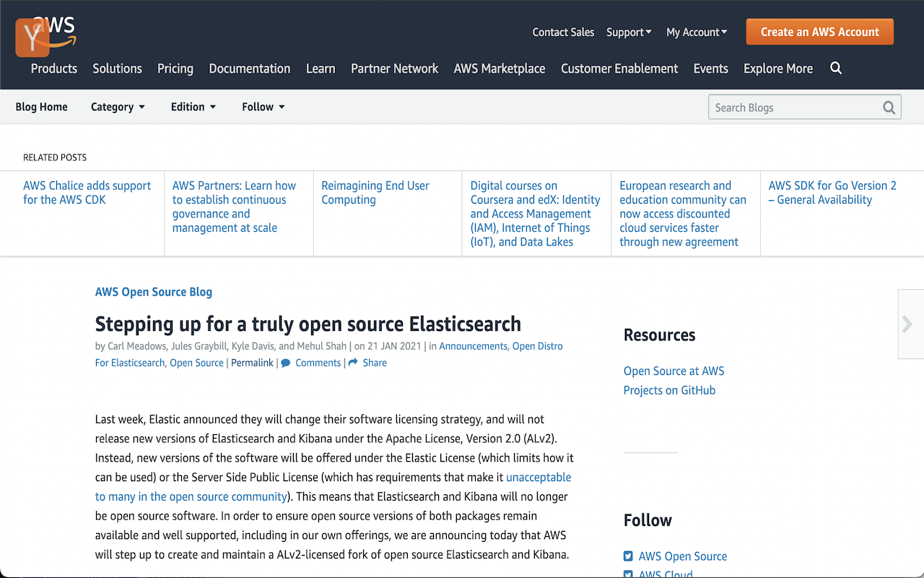
Task: Click the 'Resources' sidebar heading
Action: (659, 335)
